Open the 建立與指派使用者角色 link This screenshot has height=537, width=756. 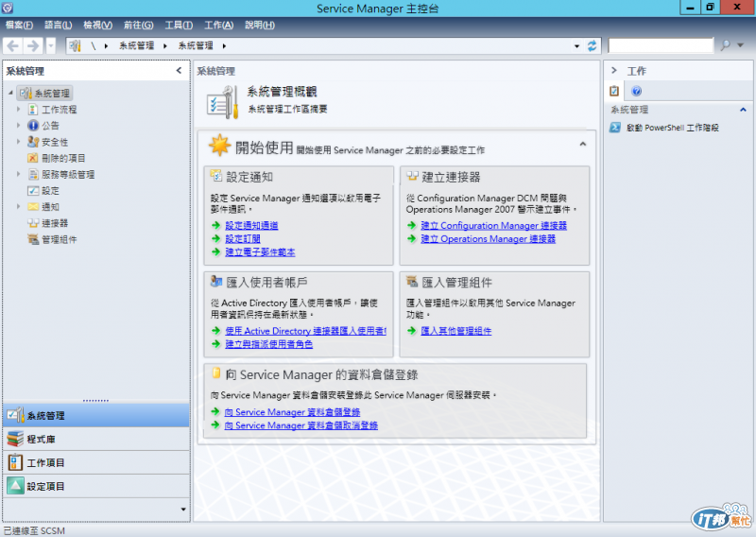point(269,344)
